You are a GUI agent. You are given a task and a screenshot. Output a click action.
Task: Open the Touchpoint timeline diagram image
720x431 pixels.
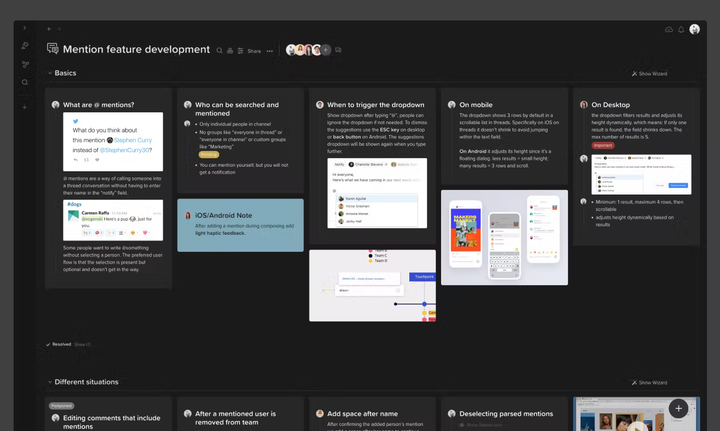tap(372, 285)
